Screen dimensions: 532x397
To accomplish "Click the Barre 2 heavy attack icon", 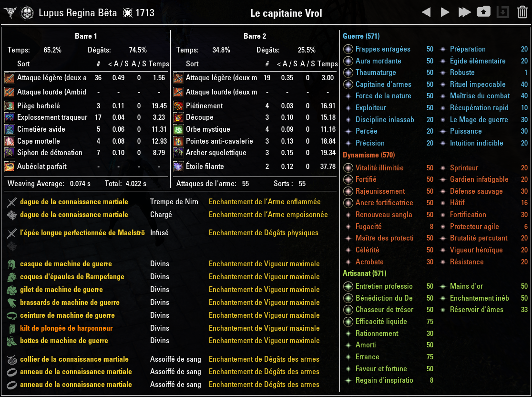I will pos(178,92).
